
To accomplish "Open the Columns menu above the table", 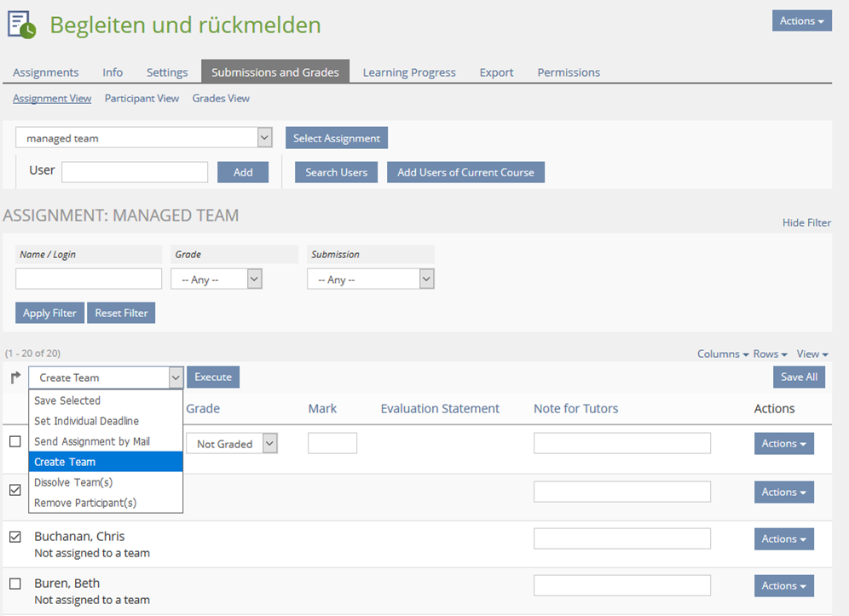I will coord(722,354).
